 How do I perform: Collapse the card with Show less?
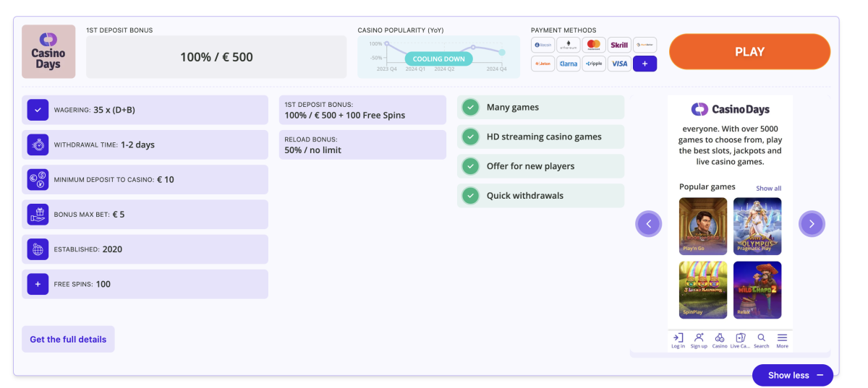pyautogui.click(x=793, y=375)
